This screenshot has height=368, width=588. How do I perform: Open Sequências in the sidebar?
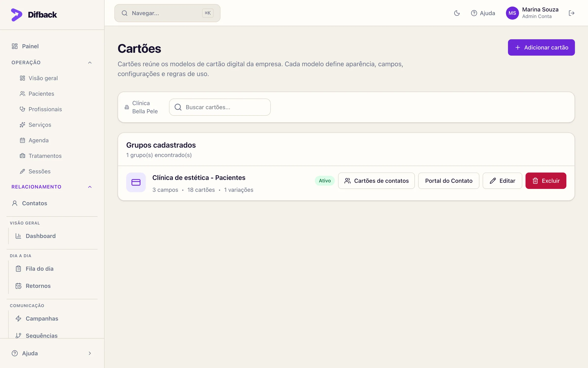[42, 335]
